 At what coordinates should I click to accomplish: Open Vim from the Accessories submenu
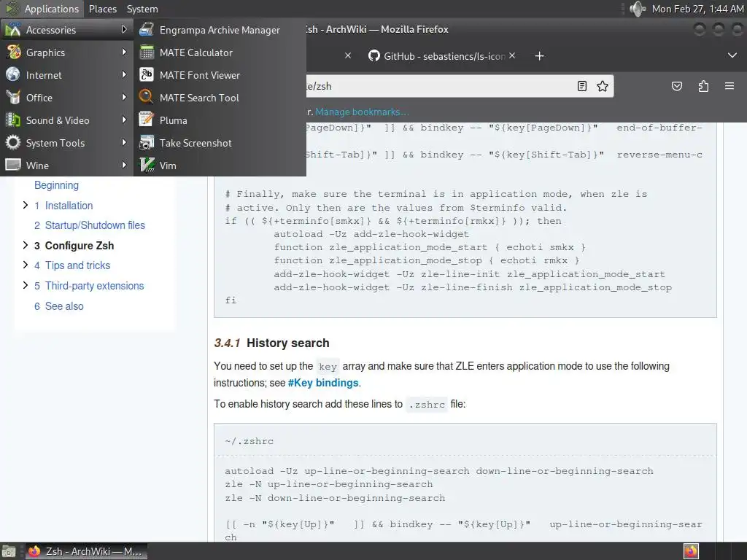click(220, 166)
